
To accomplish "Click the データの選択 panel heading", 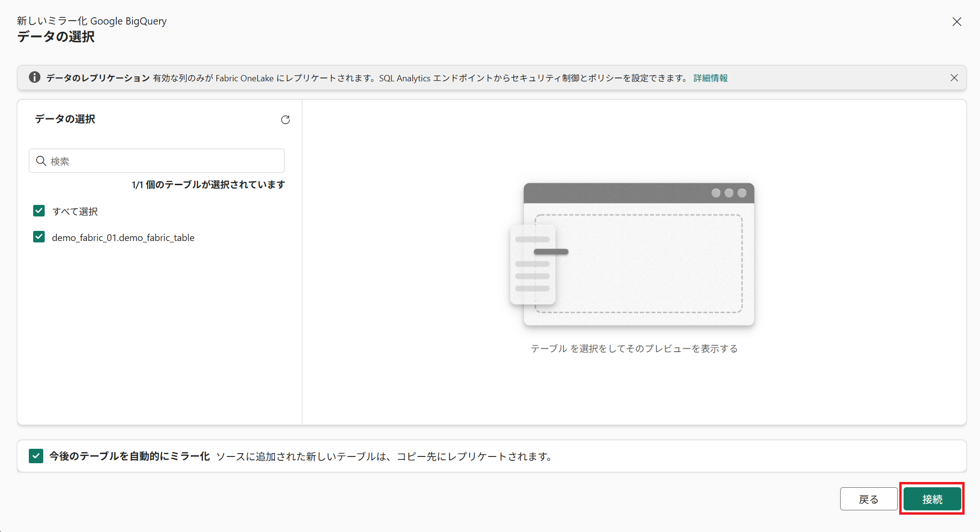I will click(65, 119).
